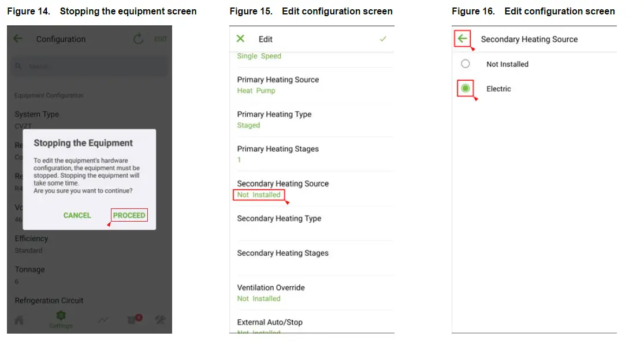This screenshot has width=644, height=344.
Task: Tap the EDIT label in Configuration header
Action: click(160, 39)
